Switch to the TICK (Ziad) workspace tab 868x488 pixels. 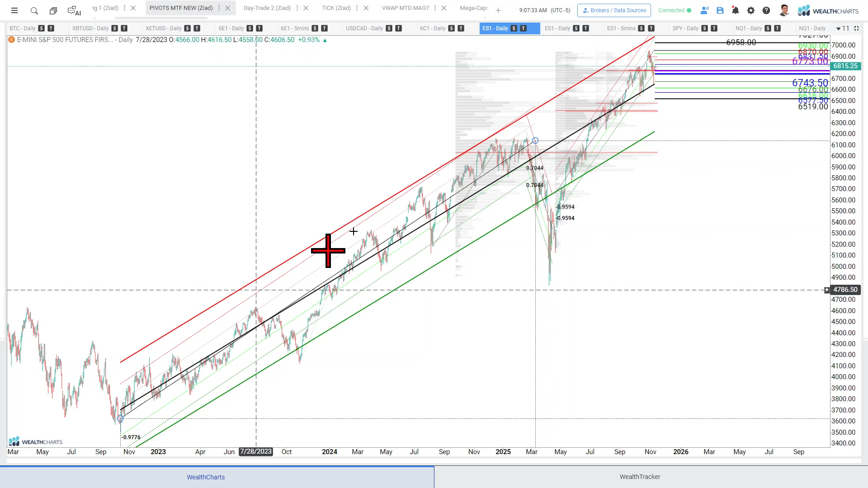pyautogui.click(x=336, y=8)
